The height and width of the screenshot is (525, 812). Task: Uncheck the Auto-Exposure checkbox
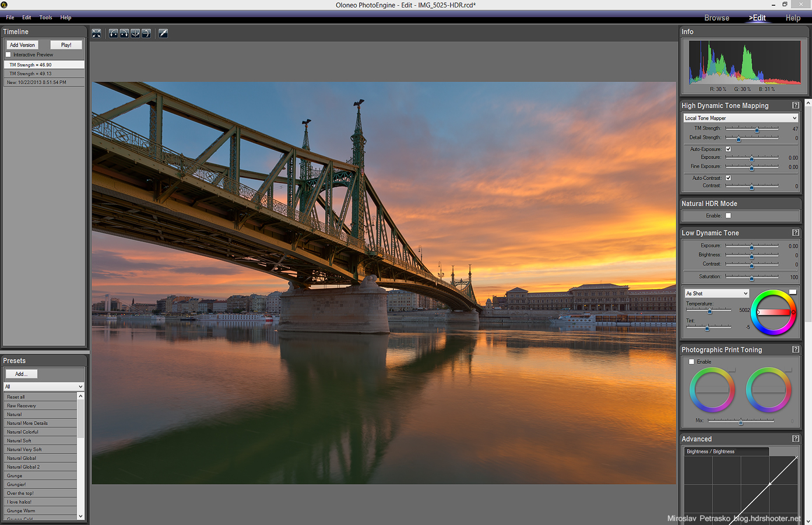(728, 149)
